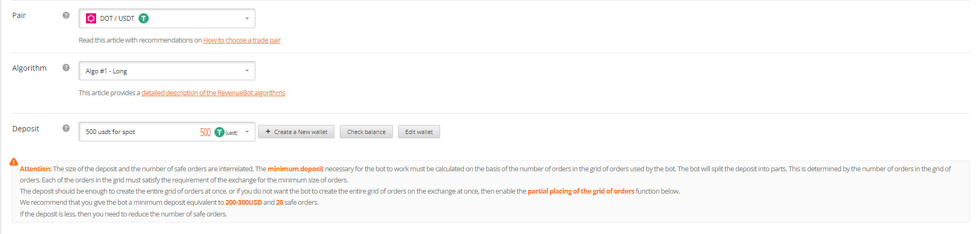Click the help icon next to Pair
The width and height of the screenshot is (980, 234).
[66, 15]
